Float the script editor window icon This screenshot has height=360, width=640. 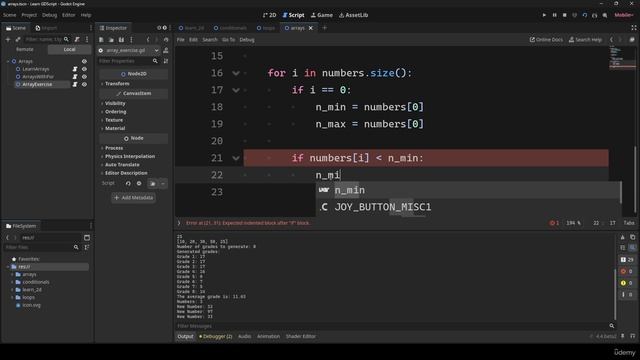632,40
